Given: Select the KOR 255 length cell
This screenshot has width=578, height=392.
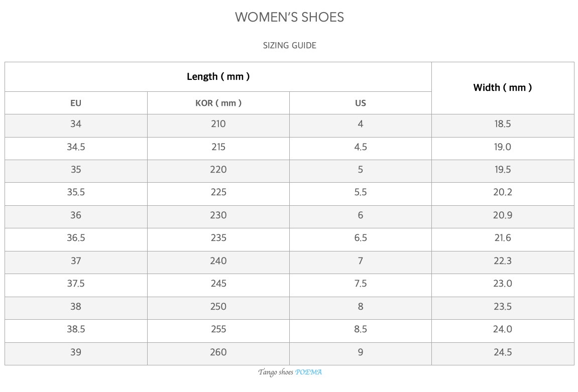Looking at the screenshot, I should pos(218,329).
